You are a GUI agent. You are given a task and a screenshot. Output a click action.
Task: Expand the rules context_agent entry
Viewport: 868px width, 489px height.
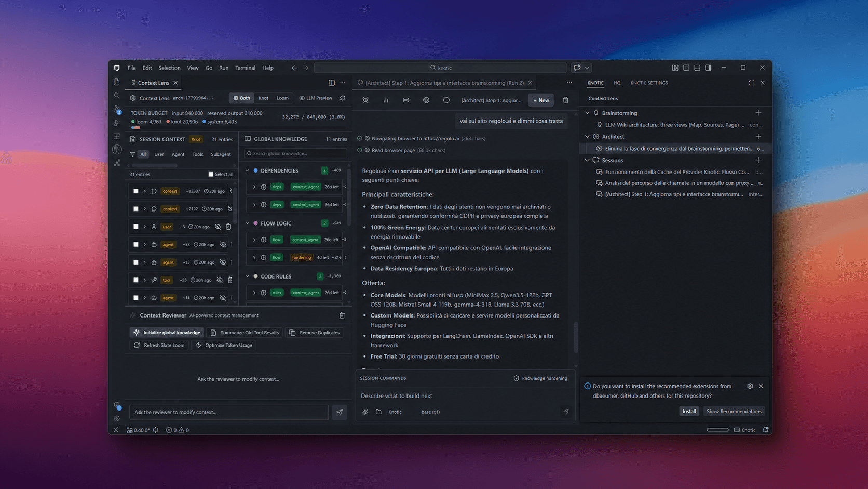254,293
